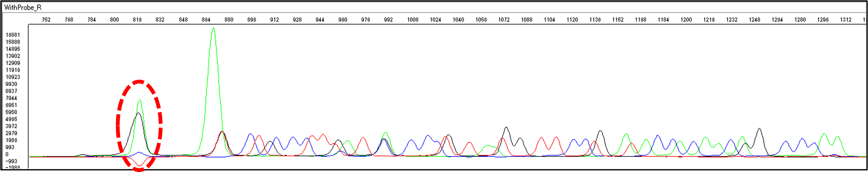Screen dimensions: 868x172
Task: Click the 1312 mark on the ruler
Action: (x=846, y=20)
